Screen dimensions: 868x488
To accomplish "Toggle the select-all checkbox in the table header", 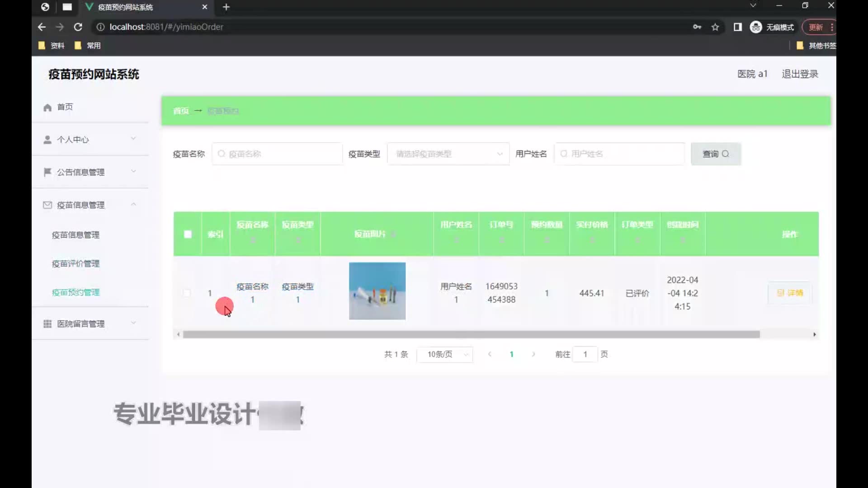I will tap(188, 234).
